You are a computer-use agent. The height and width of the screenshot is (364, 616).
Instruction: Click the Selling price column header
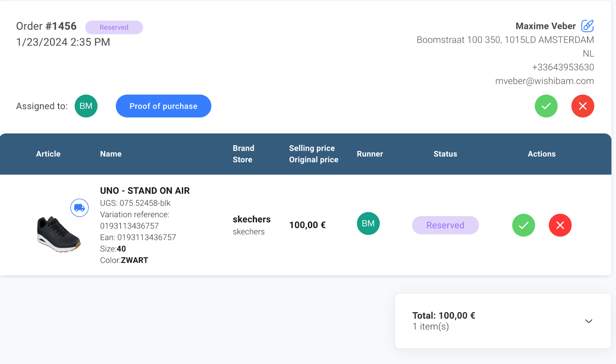click(x=312, y=148)
